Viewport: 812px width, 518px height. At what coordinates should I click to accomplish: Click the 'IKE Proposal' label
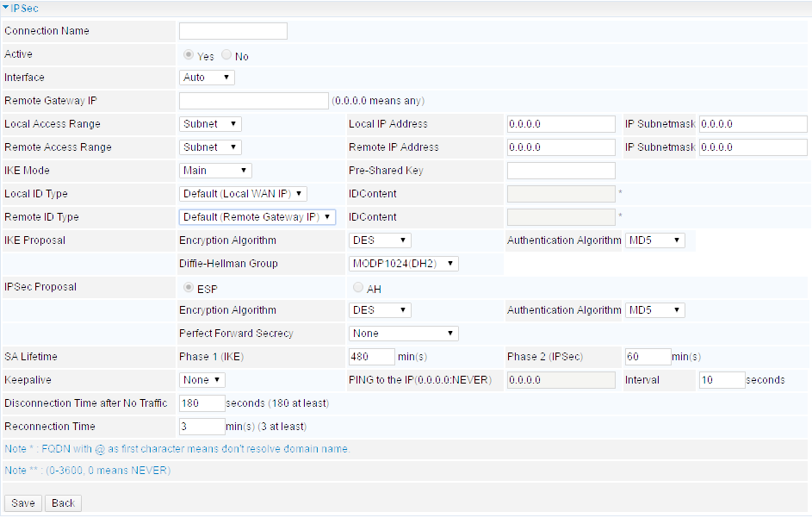(34, 240)
